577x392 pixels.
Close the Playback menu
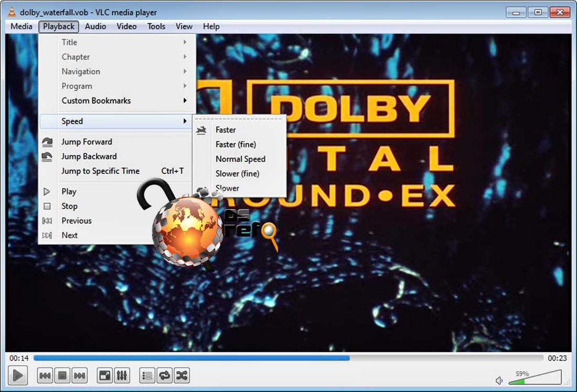coord(59,27)
